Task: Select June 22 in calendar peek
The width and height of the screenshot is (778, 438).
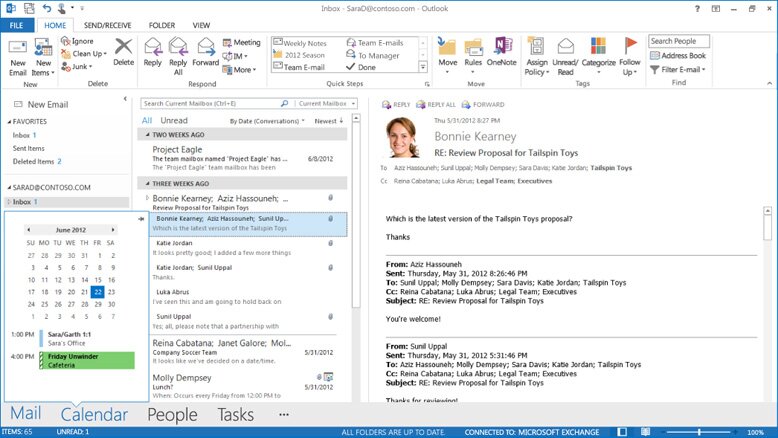Action: pyautogui.click(x=98, y=292)
